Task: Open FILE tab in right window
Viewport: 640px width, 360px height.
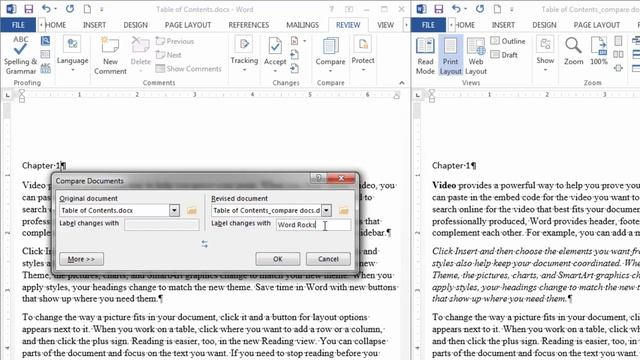Action: 428,25
